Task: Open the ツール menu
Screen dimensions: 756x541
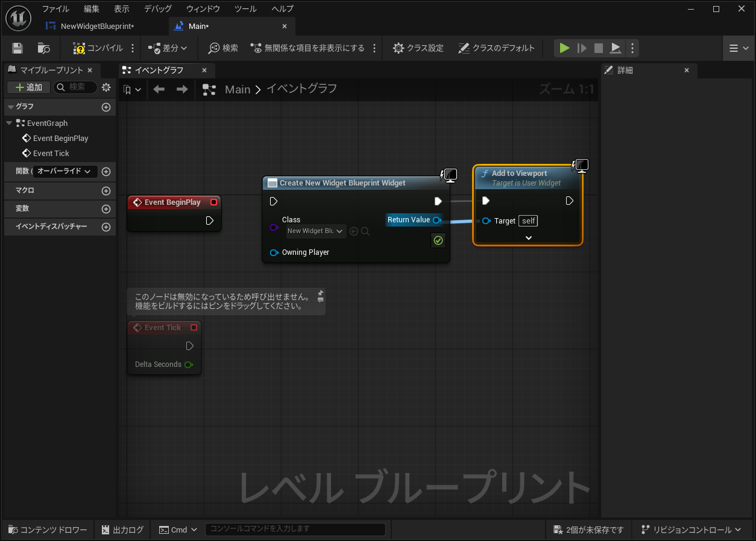Action: pyautogui.click(x=245, y=9)
